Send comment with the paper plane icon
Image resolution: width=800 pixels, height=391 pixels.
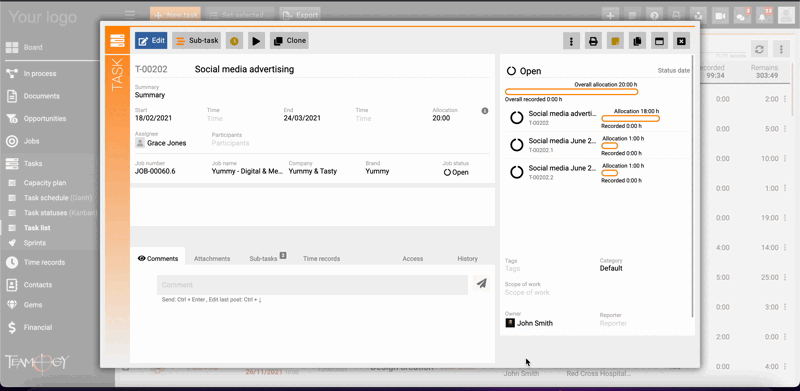[481, 283]
